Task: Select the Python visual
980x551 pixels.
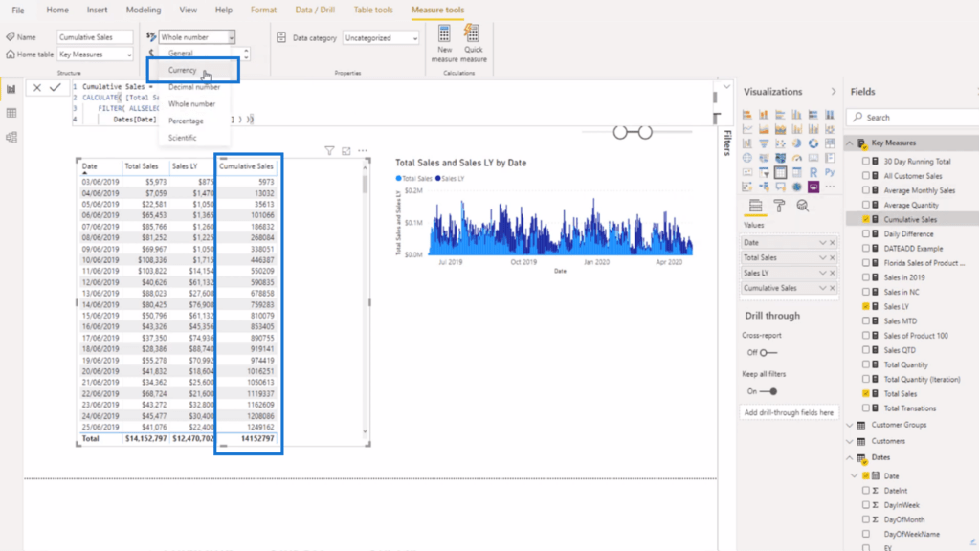Action: (x=830, y=172)
